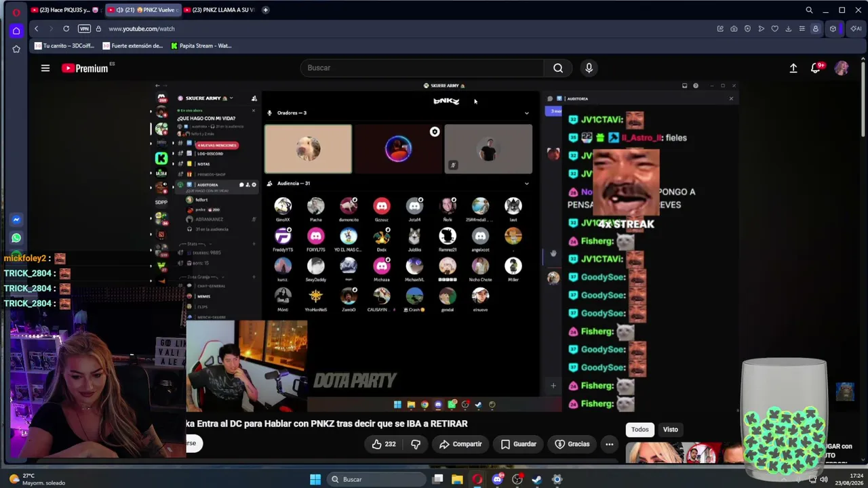Start voice search with the microphone
This screenshot has width=868, height=488.
(x=589, y=68)
